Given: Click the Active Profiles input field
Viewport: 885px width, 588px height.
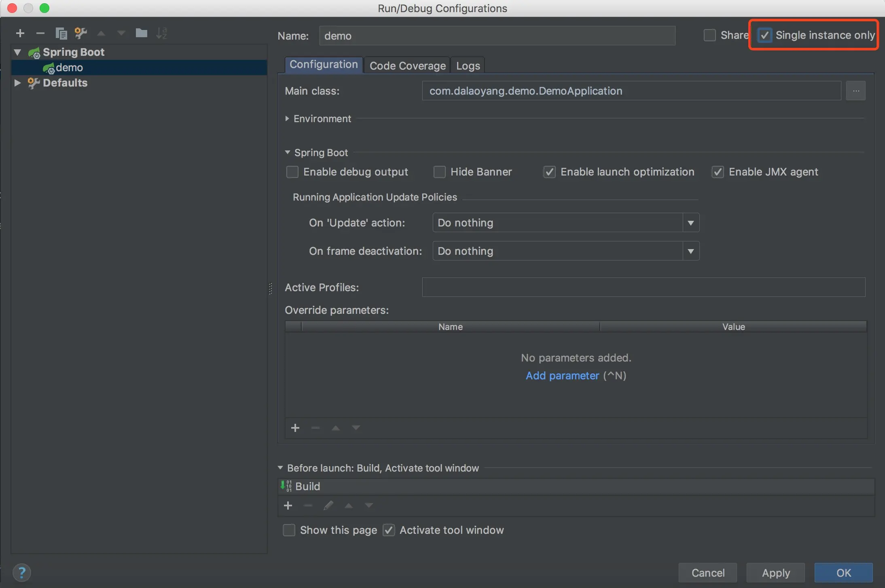Looking at the screenshot, I should [643, 287].
